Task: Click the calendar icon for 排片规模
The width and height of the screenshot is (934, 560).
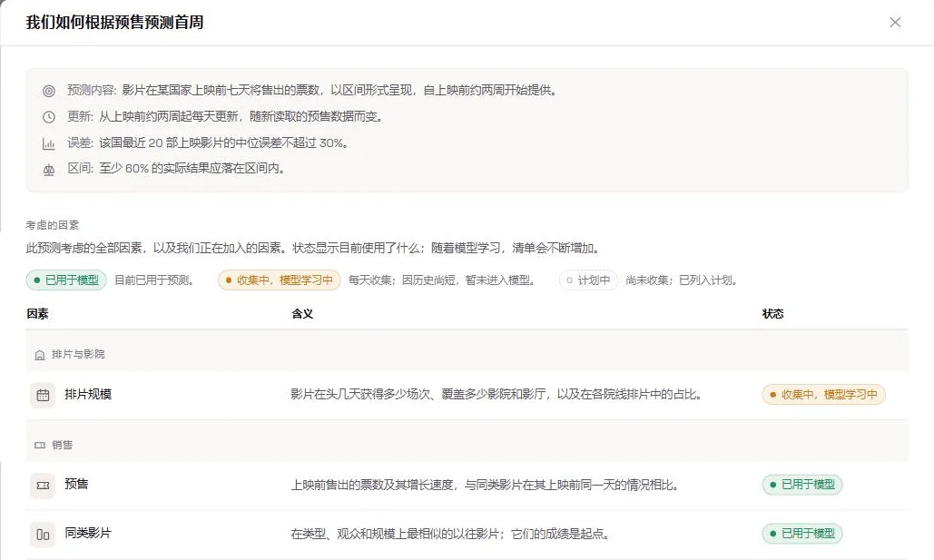Action: pyautogui.click(x=43, y=395)
